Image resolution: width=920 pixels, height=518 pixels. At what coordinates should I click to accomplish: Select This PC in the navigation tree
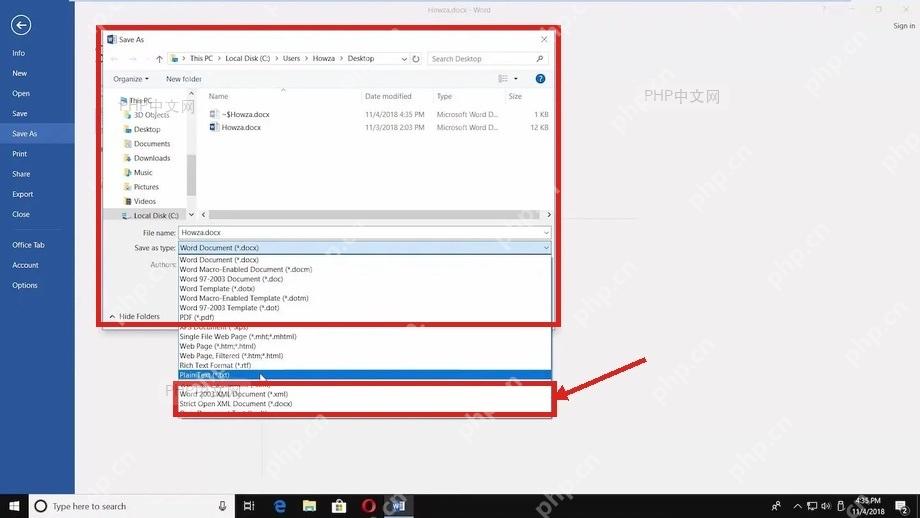140,101
